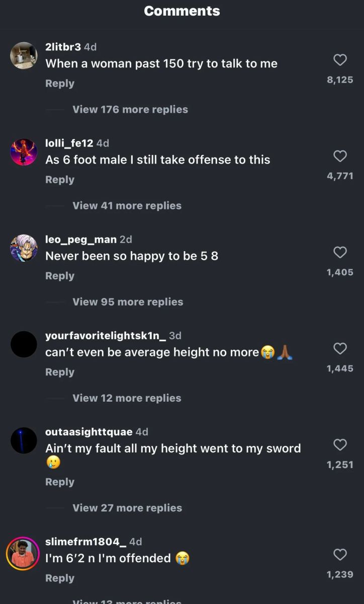Reply to 2litbr3's comment
Viewport: 364px width, 604px height.
(x=60, y=84)
